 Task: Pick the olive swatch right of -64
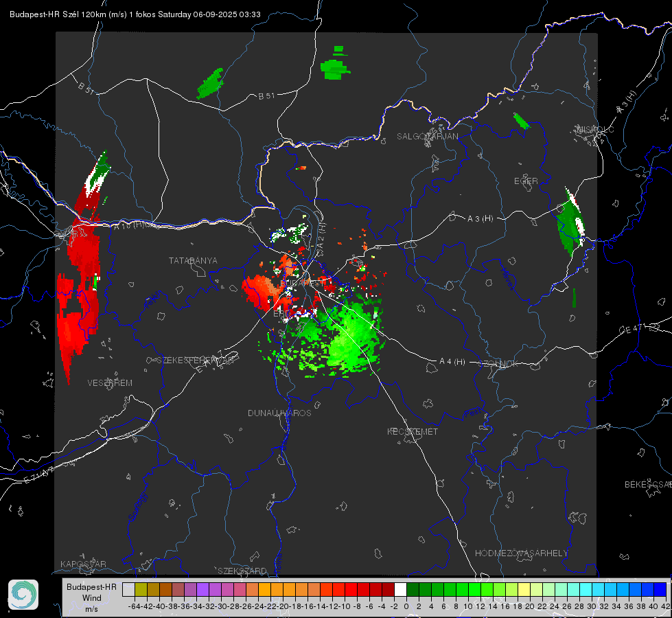point(141,589)
